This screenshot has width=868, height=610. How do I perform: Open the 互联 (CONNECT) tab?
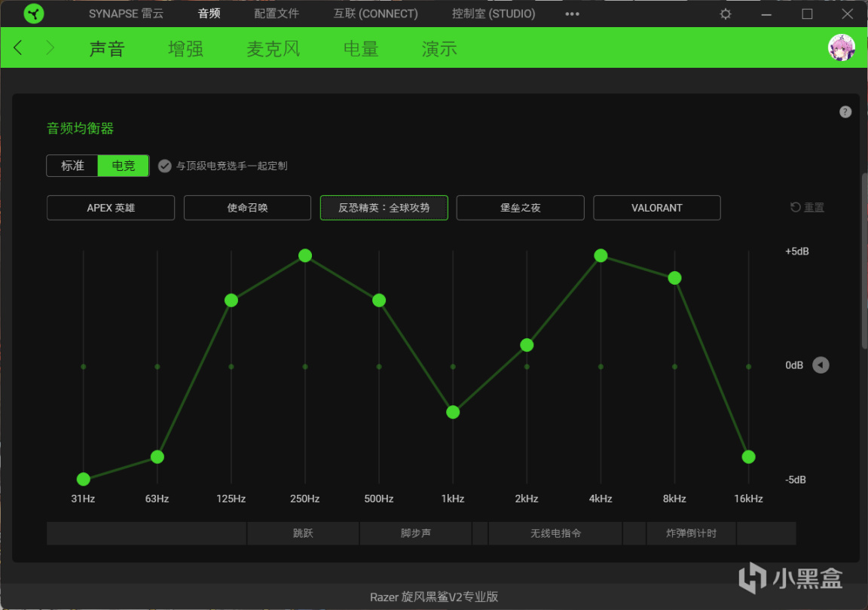(375, 14)
